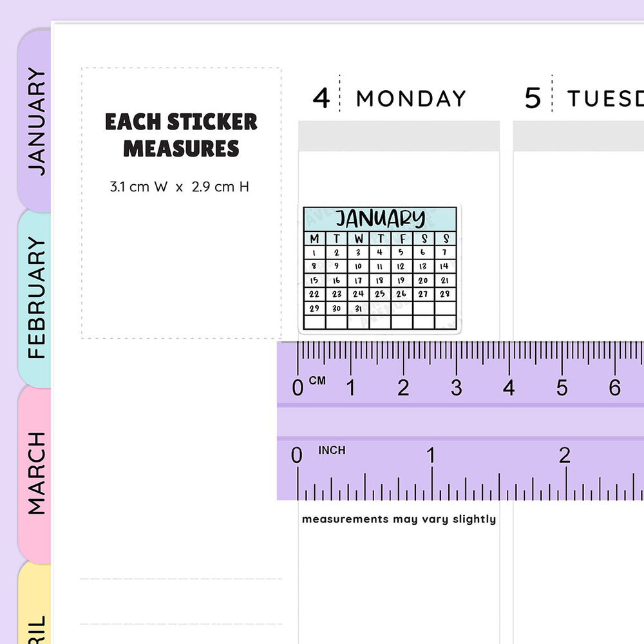
Task: Click the gray header bar under Monday
Action: (399, 136)
